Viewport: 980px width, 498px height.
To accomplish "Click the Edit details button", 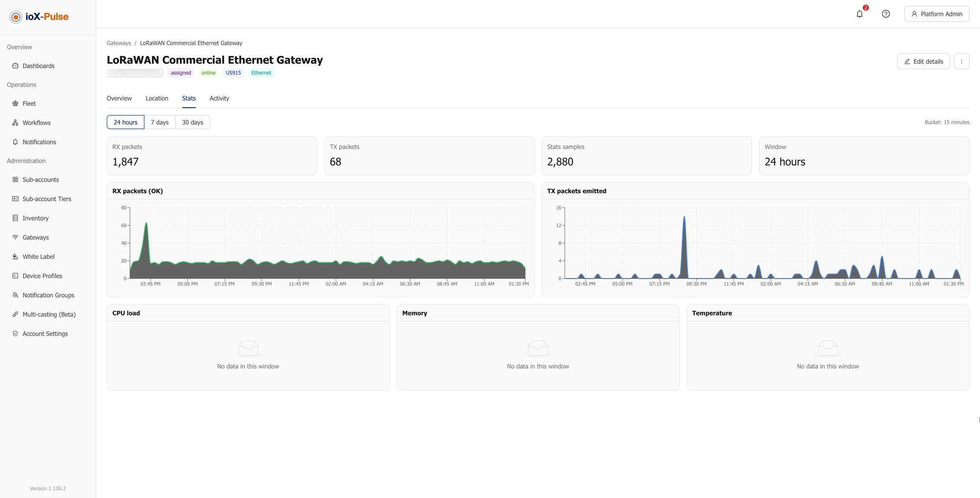I will pos(924,61).
